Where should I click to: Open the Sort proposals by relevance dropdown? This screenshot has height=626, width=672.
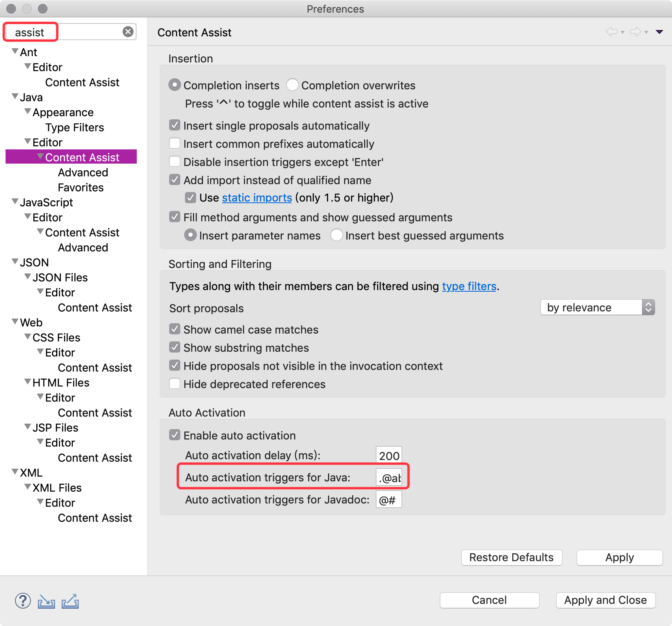pos(598,307)
